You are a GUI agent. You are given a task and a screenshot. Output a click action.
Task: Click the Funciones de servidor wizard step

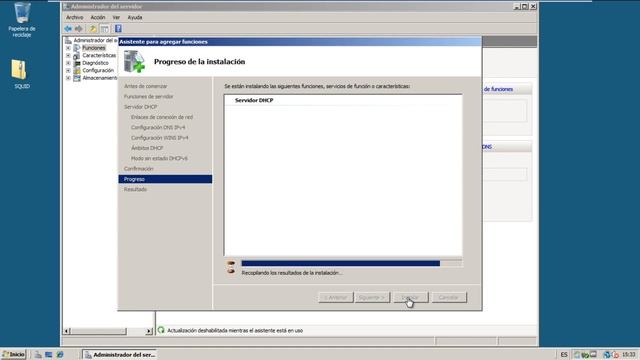coord(149,96)
